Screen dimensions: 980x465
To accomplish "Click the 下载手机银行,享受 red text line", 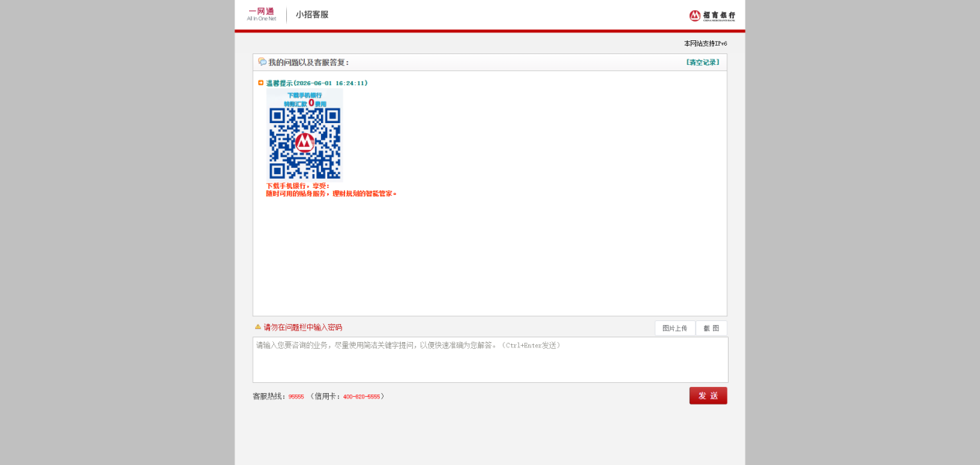I will coord(298,186).
